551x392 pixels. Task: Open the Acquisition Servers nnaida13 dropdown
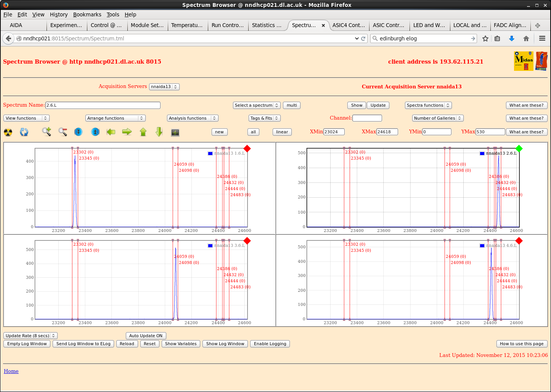164,86
